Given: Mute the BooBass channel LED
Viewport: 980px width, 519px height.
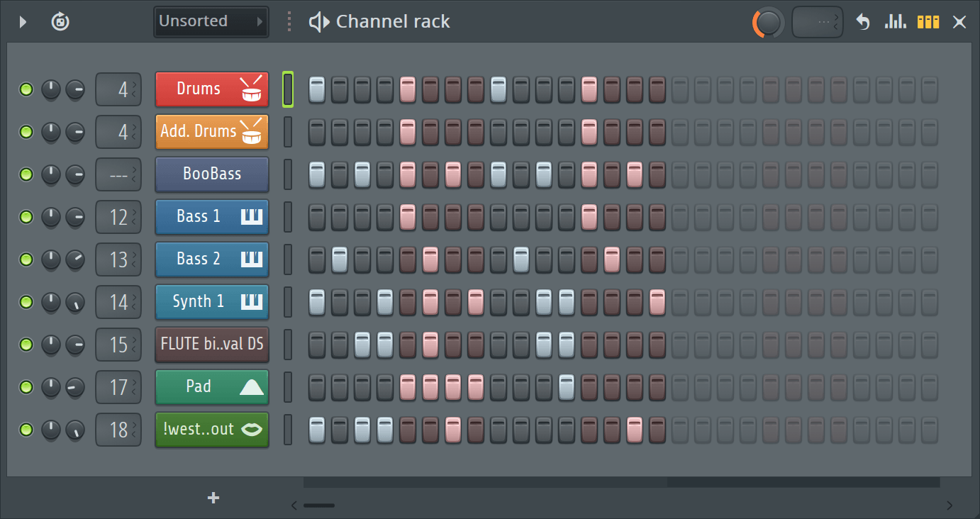Looking at the screenshot, I should pyautogui.click(x=26, y=174).
